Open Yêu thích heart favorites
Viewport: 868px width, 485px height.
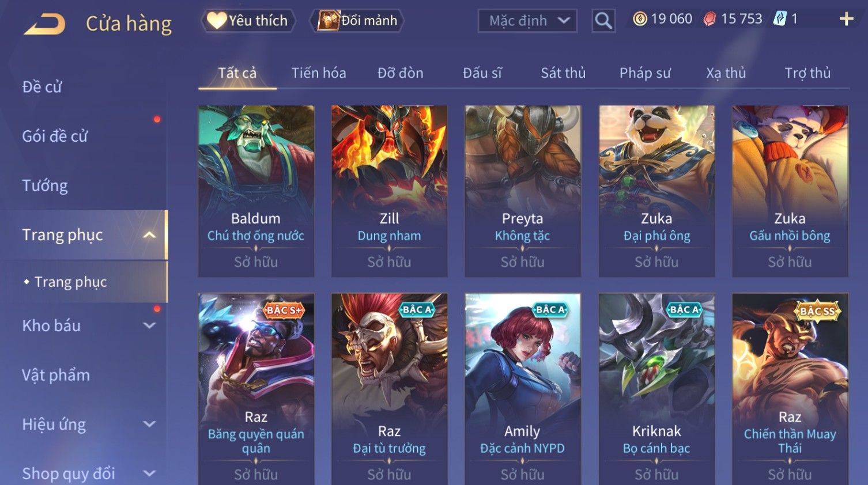click(x=248, y=21)
